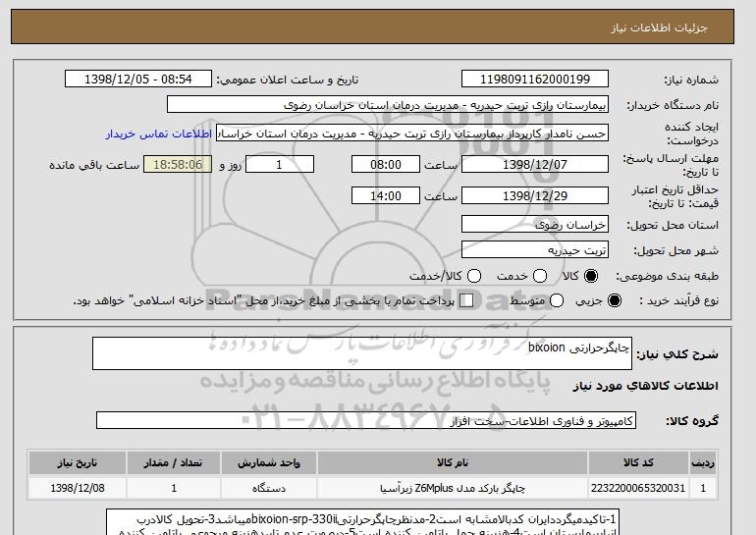Screen dimensions: 756x535
Task: Toggle the اسناد خزانه اسلامی payment checkbox
Action: 466,300
